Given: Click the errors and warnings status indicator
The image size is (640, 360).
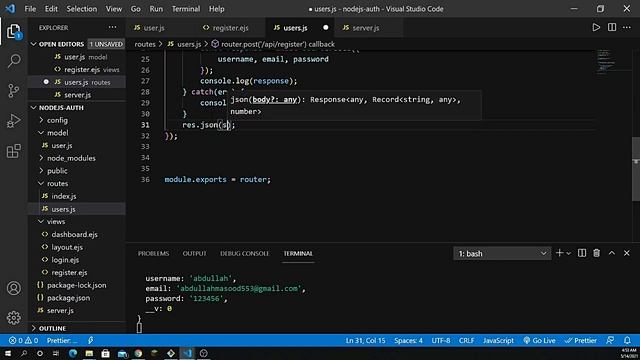Looking at the screenshot, I should pos(24,340).
